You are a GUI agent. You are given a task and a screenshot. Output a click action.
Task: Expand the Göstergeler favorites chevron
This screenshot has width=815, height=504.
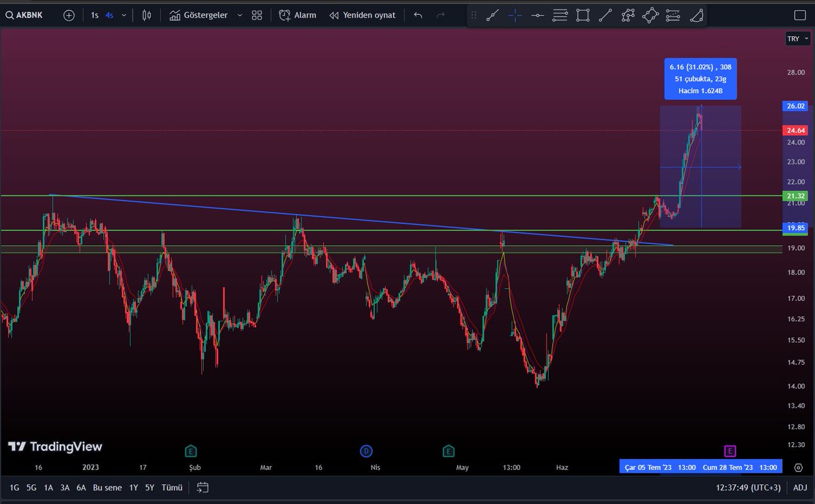240,15
